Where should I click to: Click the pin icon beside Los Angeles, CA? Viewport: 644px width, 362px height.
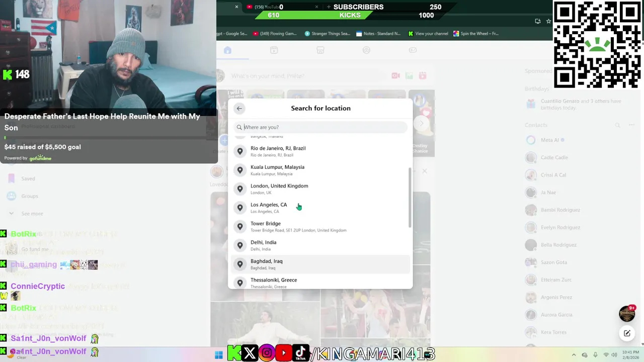tap(240, 208)
